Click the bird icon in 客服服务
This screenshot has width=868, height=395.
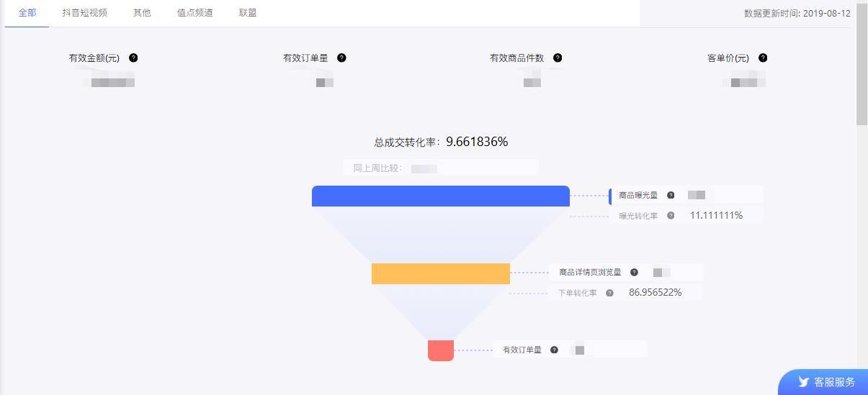click(x=803, y=382)
